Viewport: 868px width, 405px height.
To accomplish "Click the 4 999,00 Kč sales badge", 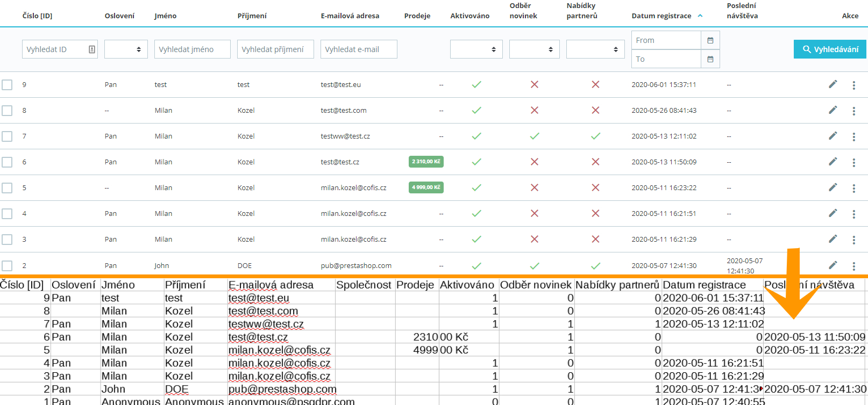I will [426, 187].
